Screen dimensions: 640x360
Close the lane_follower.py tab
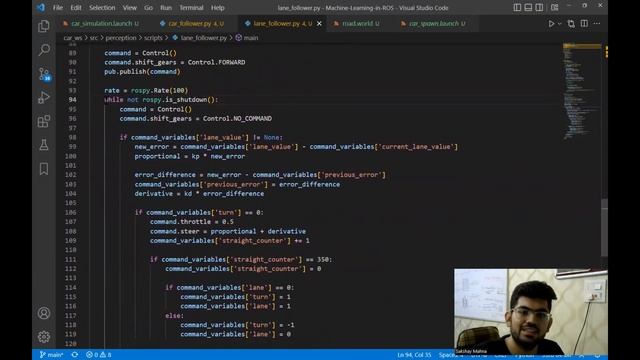click(x=319, y=24)
